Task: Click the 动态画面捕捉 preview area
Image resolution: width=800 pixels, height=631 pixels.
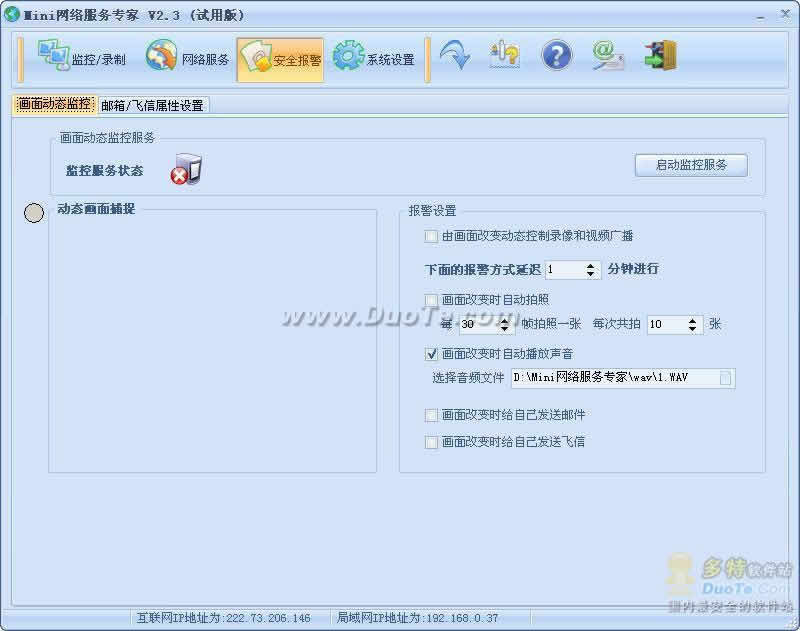Action: point(213,343)
